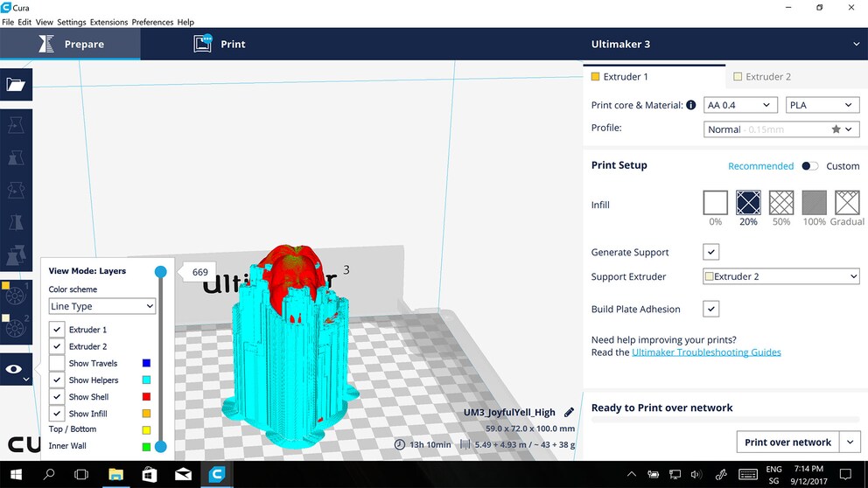Click the info icon beside Print core & Material
Screen dimensions: 868x488
point(691,105)
